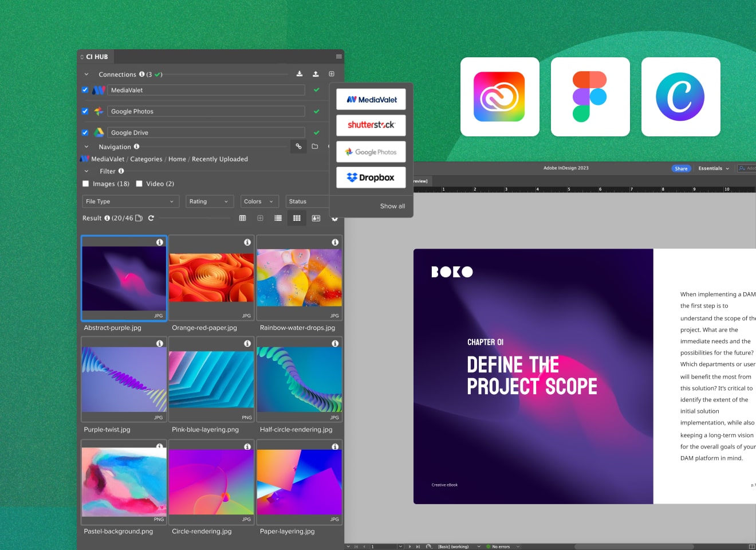Switch results to list view
Image resolution: width=756 pixels, height=550 pixels.
[x=278, y=218]
